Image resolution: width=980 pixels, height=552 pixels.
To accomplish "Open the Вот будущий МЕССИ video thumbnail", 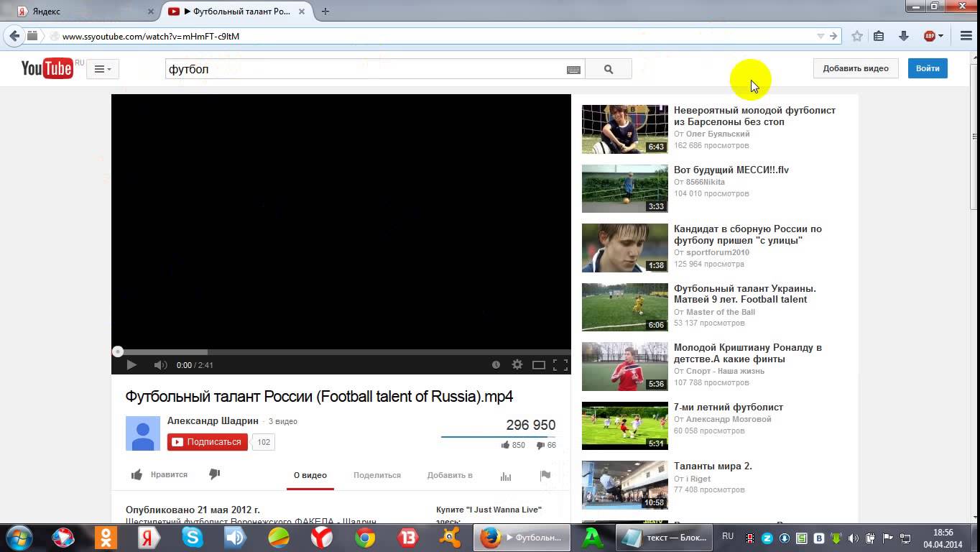I will [624, 188].
